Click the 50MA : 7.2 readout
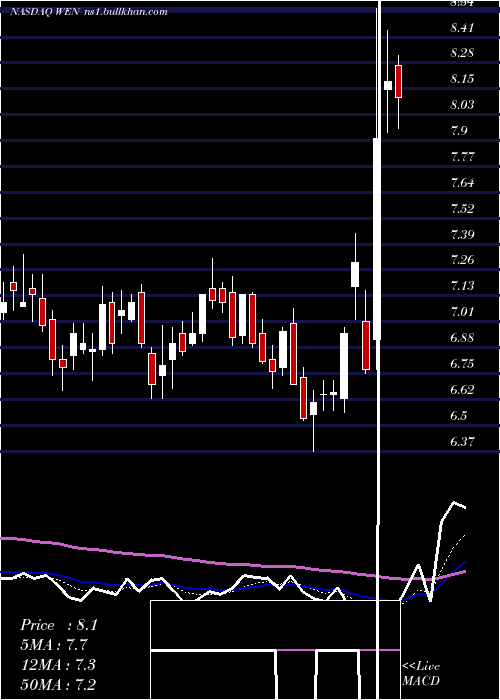Screen dimensions: 500x700 tap(58, 684)
